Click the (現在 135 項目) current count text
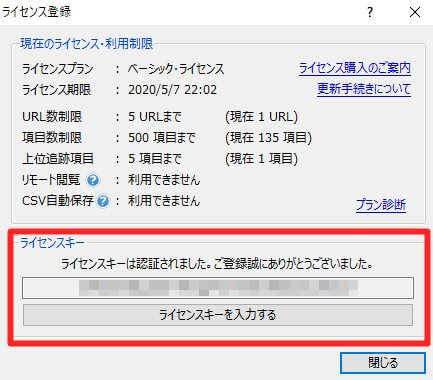 click(x=268, y=138)
